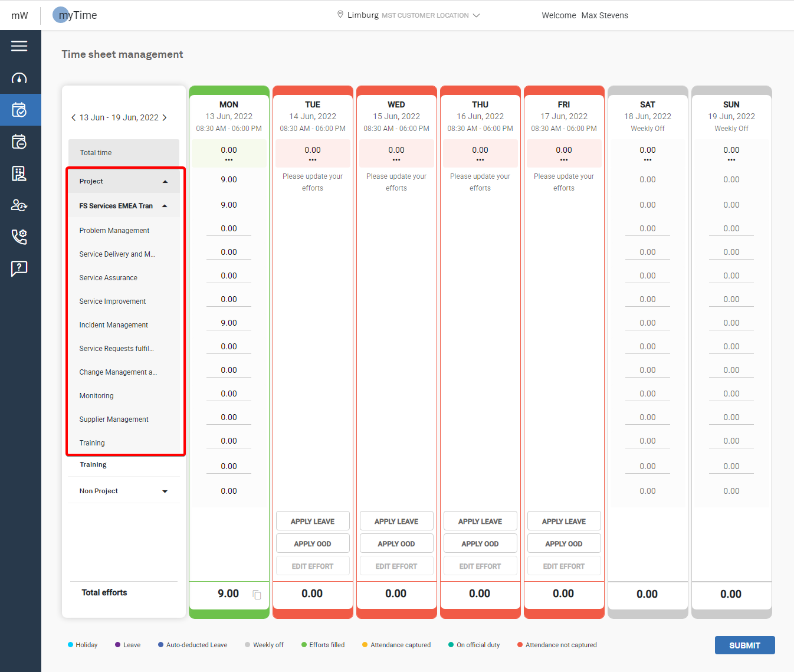The width and height of the screenshot is (794, 672).
Task: Submit the time sheet
Action: [744, 645]
